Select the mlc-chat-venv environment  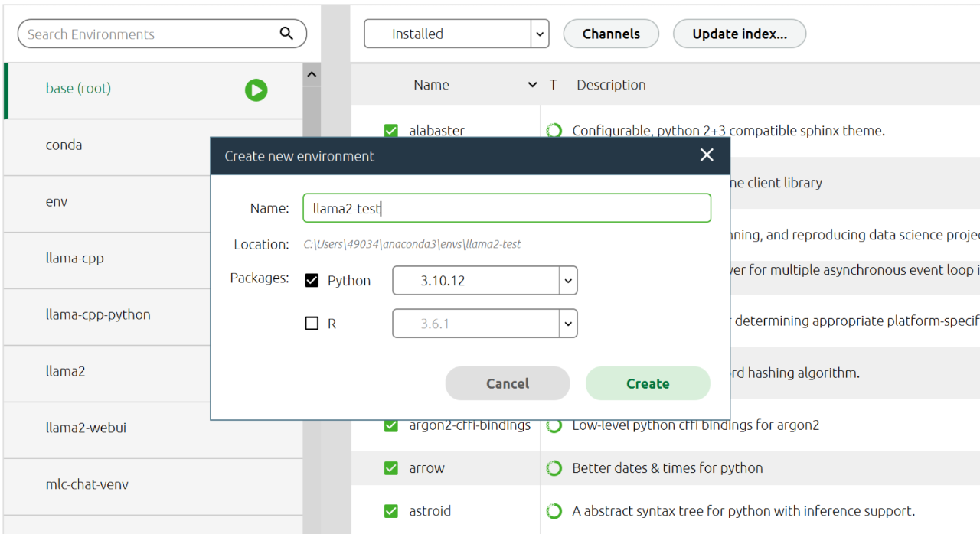point(87,484)
